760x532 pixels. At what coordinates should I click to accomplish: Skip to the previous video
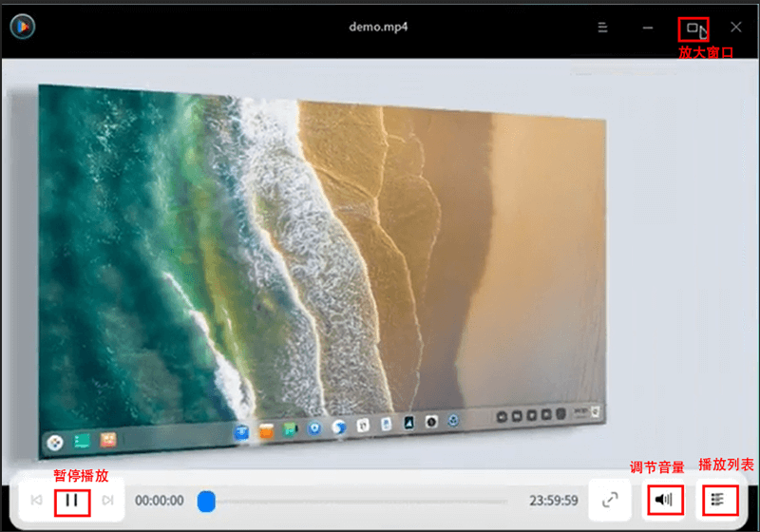pyautogui.click(x=36, y=500)
